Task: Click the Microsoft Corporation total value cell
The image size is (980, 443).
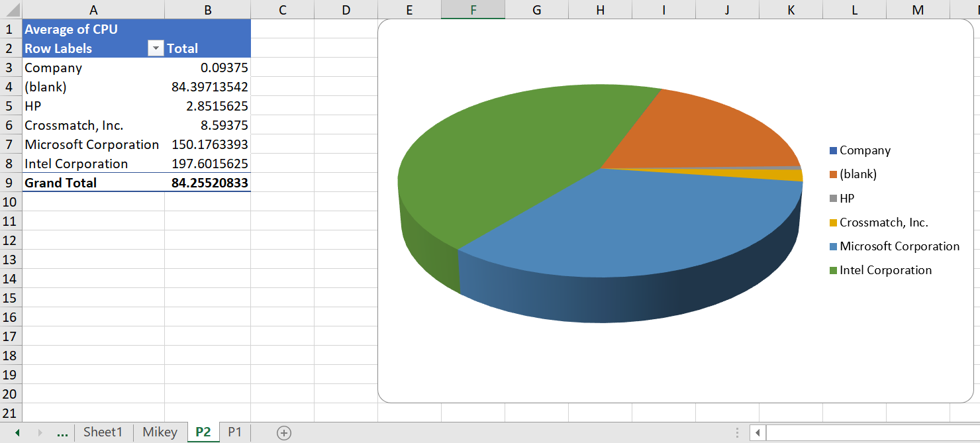Action: coord(207,144)
